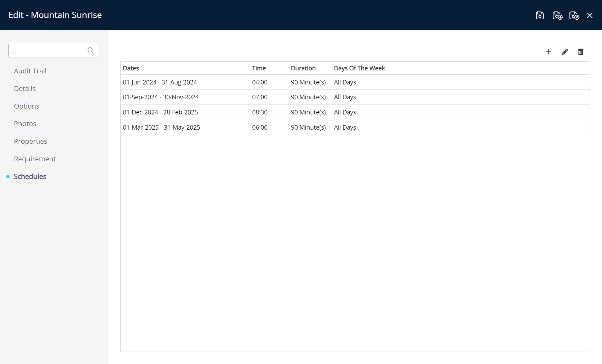
Task: Add a new schedule with plus icon
Action: (x=548, y=52)
